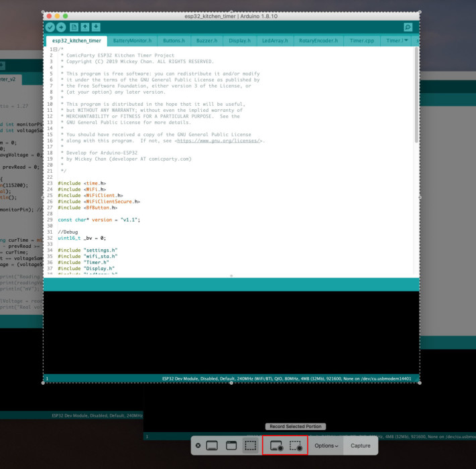Switch to the RotaryEncoder.h tab
This screenshot has height=469, width=476.
pyautogui.click(x=318, y=41)
